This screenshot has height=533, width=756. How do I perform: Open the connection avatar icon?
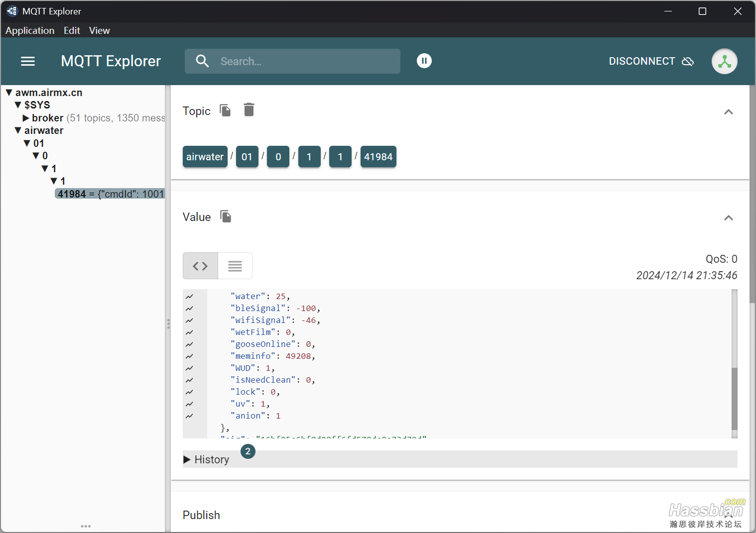pos(725,61)
